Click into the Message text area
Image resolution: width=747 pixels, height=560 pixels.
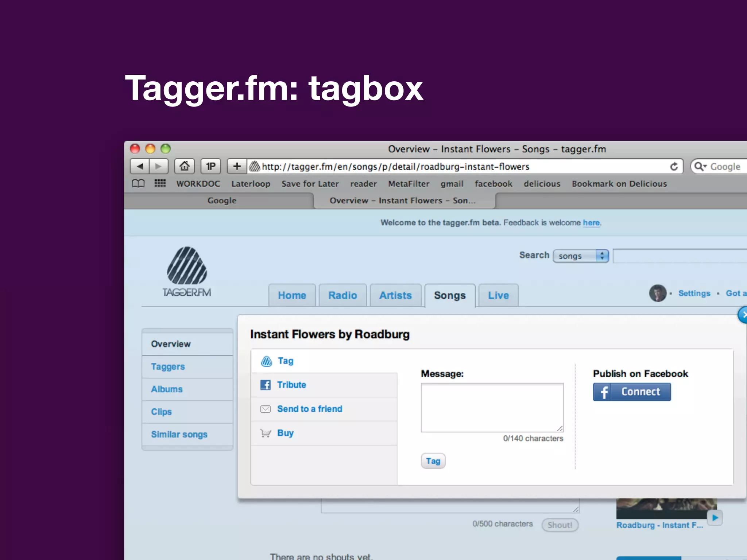(x=492, y=407)
